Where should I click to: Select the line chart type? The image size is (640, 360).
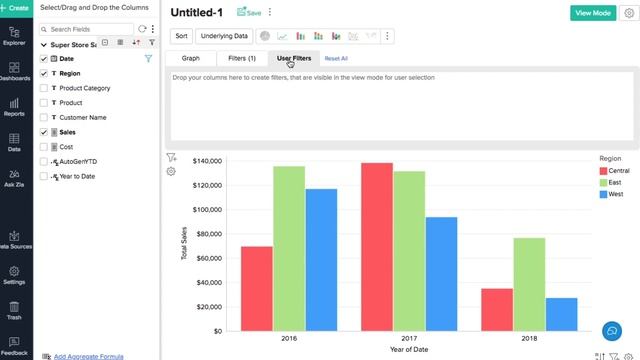(282, 36)
